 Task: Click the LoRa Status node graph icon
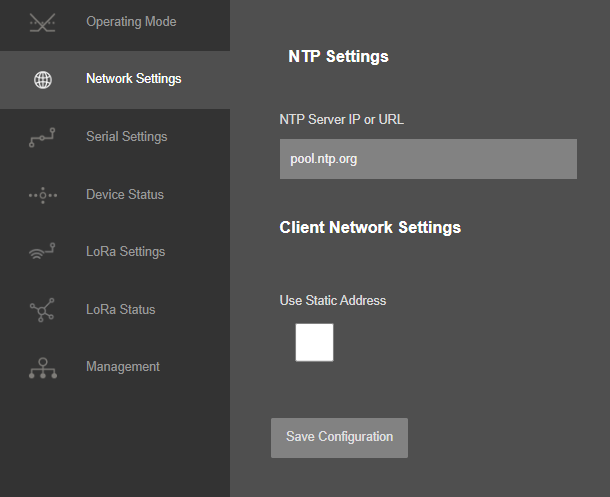[x=42, y=310]
